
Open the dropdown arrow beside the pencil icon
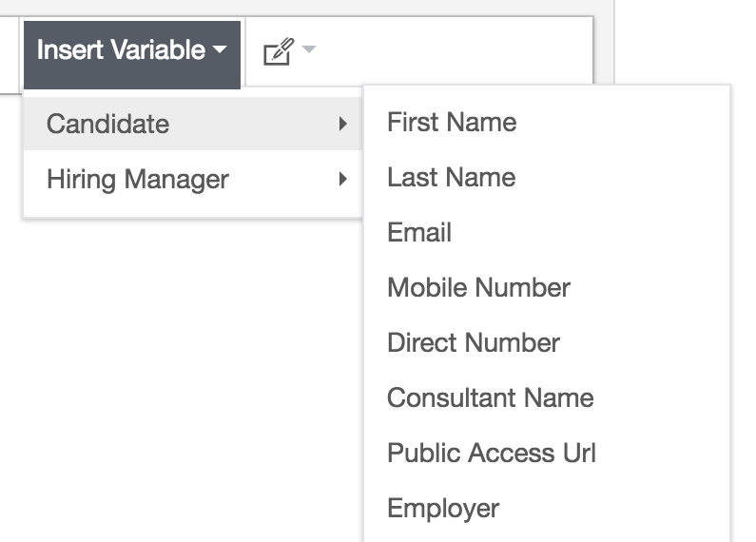click(308, 48)
